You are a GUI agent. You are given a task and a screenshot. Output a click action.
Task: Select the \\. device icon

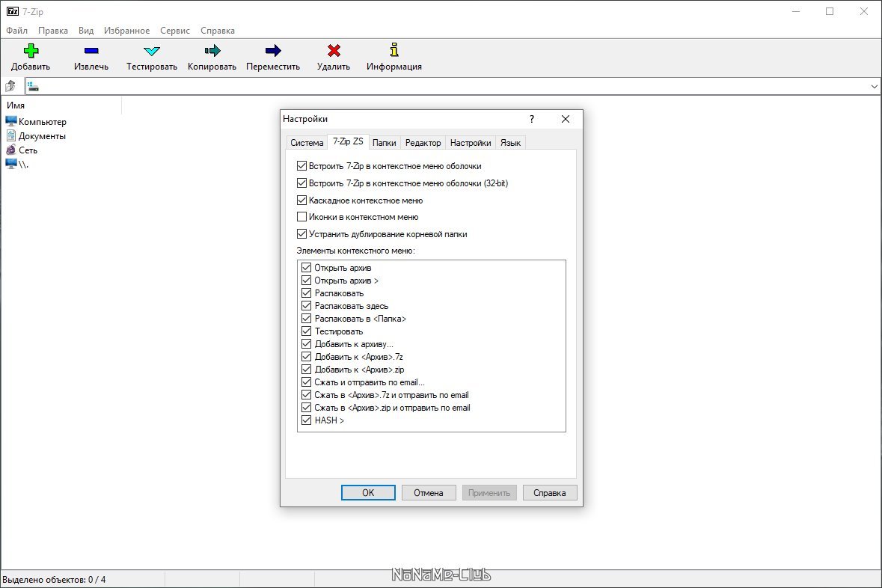[11, 164]
